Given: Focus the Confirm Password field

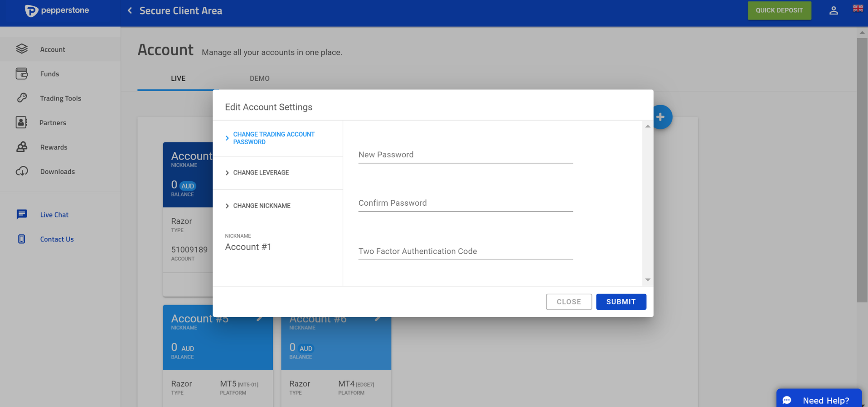Looking at the screenshot, I should pyautogui.click(x=466, y=203).
